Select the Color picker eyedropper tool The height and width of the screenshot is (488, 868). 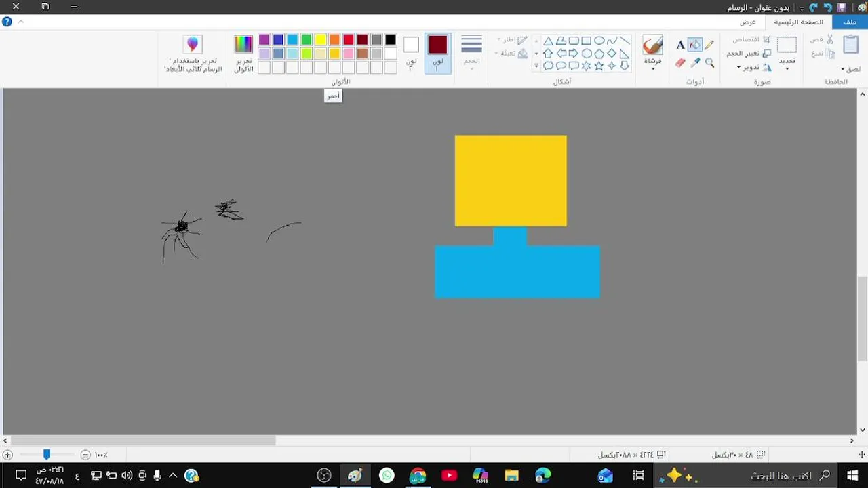point(695,63)
